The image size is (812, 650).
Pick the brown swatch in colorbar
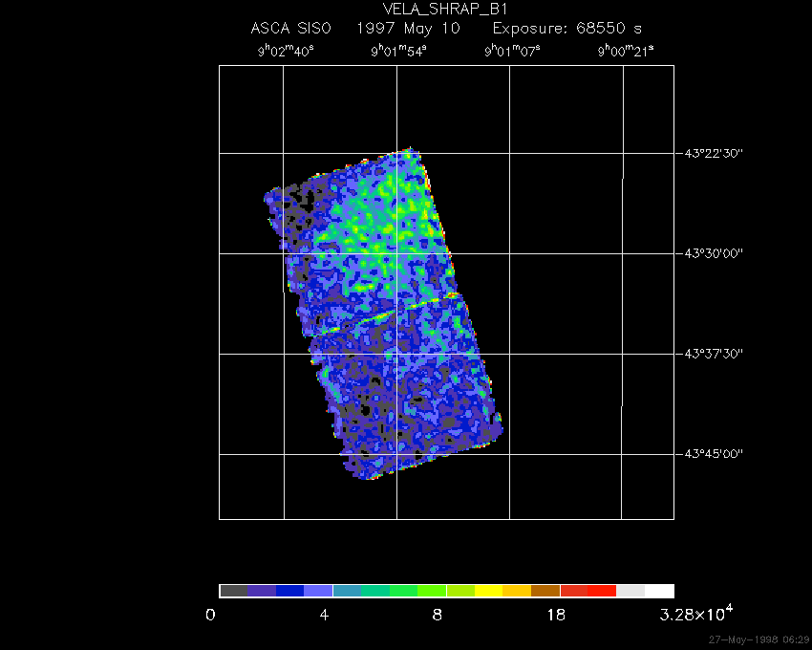(x=545, y=591)
